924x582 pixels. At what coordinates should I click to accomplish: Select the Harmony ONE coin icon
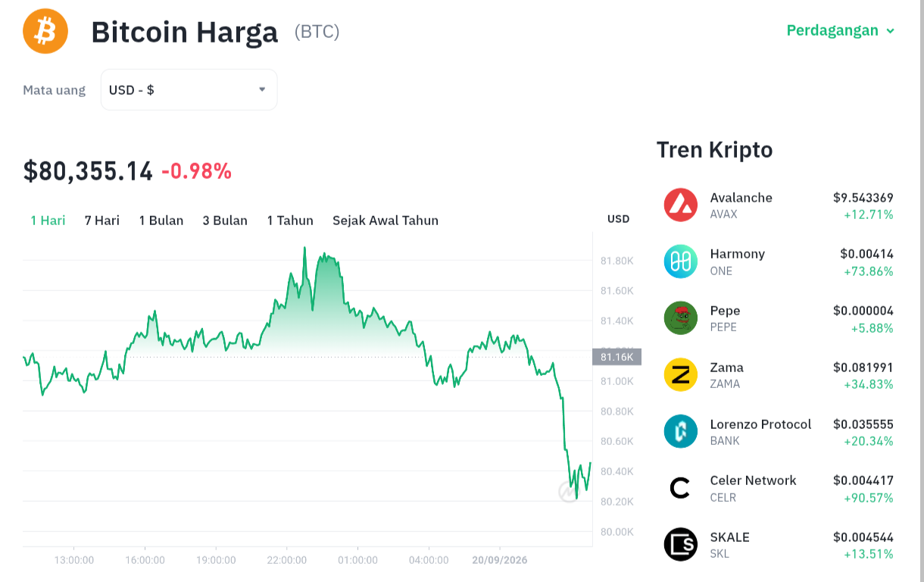680,261
